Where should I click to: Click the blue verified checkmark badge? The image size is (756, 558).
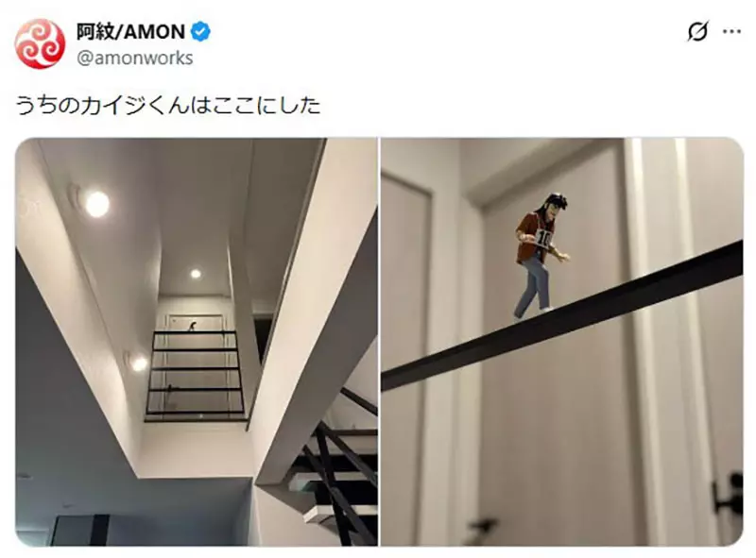coord(200,32)
